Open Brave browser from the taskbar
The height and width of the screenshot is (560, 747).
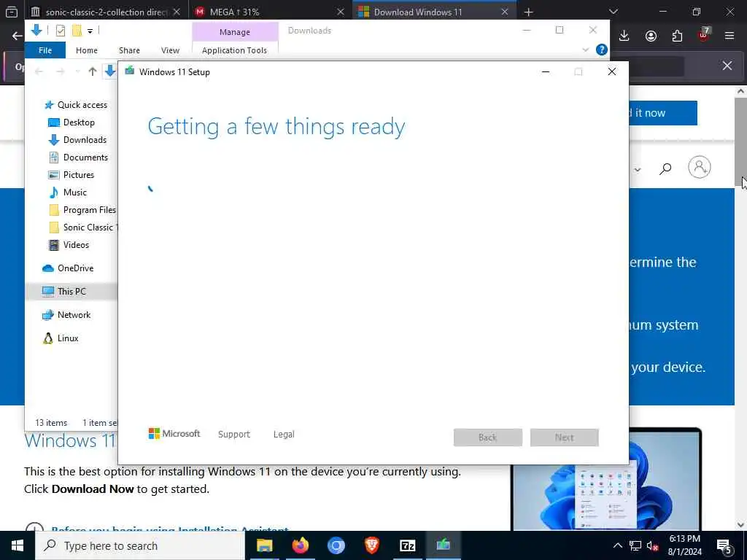(x=371, y=545)
